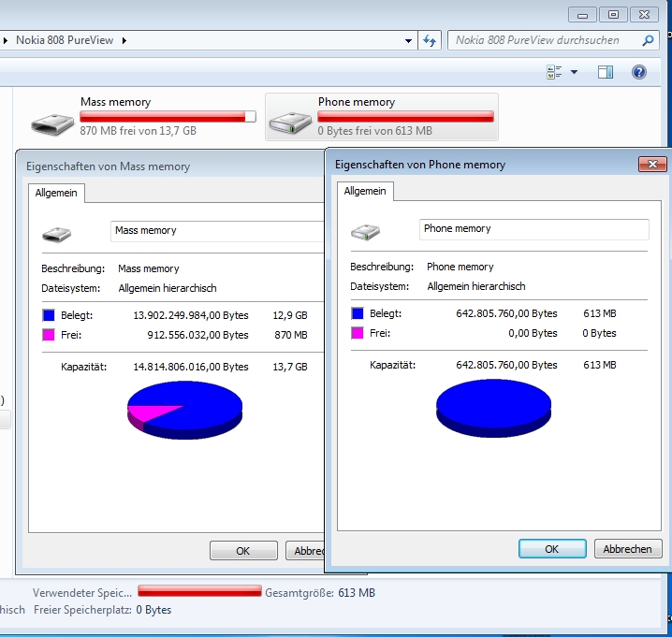This screenshot has height=637, width=672.
Task: Click the 'Verwendeter Speic...' label
Action: click(82, 593)
